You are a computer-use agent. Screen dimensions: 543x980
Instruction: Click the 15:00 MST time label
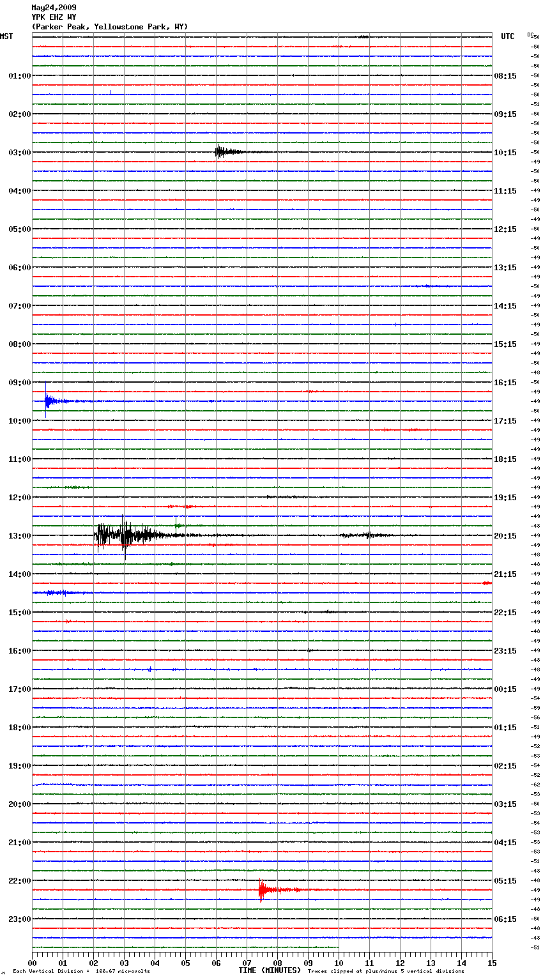(20, 613)
